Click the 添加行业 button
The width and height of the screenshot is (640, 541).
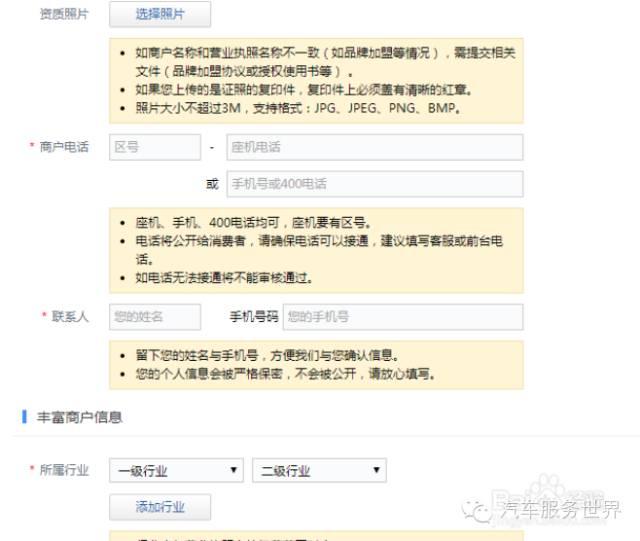click(160, 507)
